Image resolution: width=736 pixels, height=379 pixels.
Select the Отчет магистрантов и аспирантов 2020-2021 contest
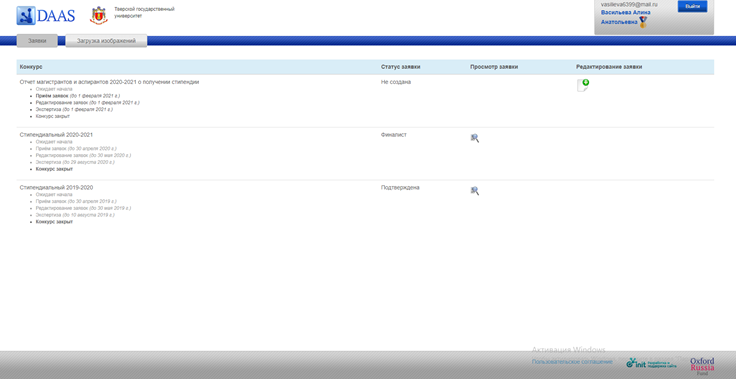coord(109,82)
